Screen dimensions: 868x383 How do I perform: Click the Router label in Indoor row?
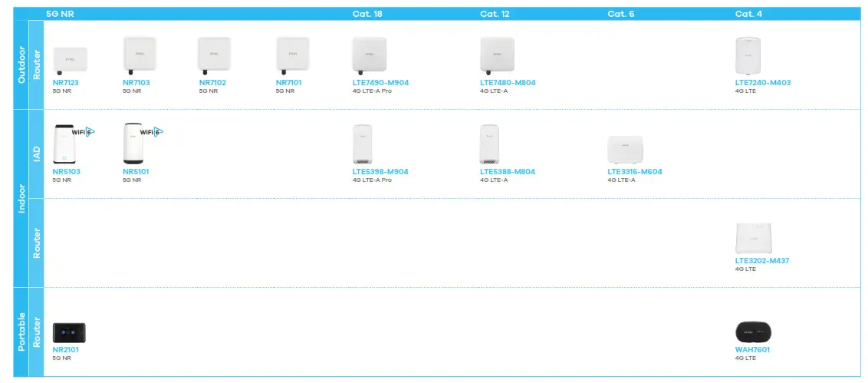(x=37, y=243)
